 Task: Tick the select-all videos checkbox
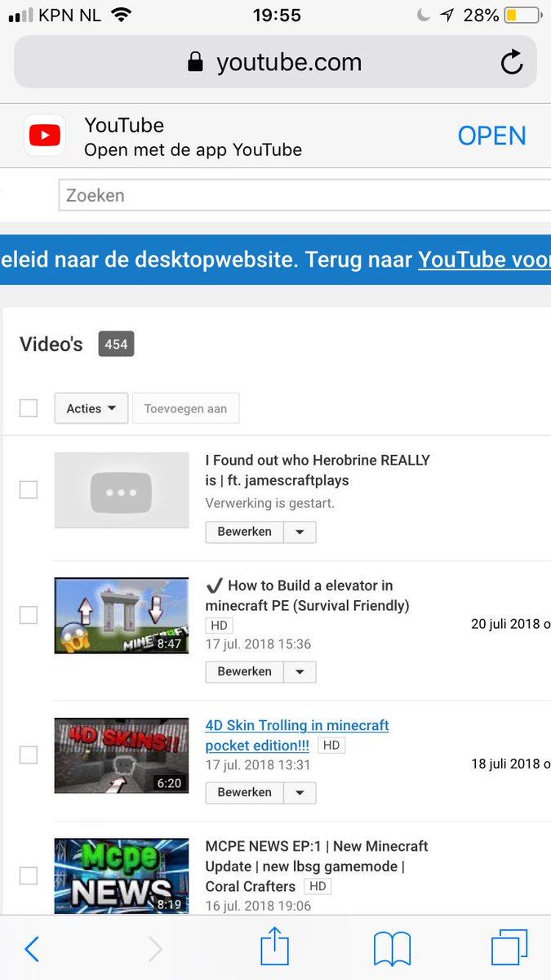click(29, 408)
